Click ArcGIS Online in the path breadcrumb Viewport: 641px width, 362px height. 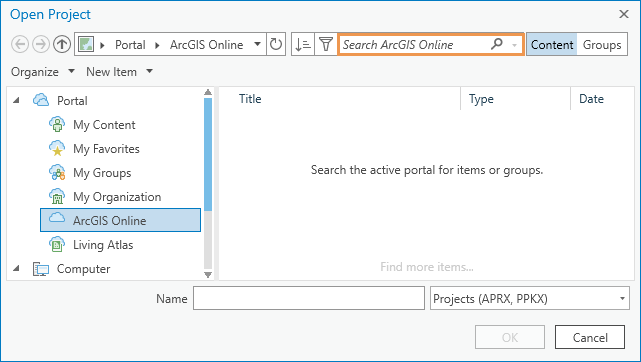[206, 45]
